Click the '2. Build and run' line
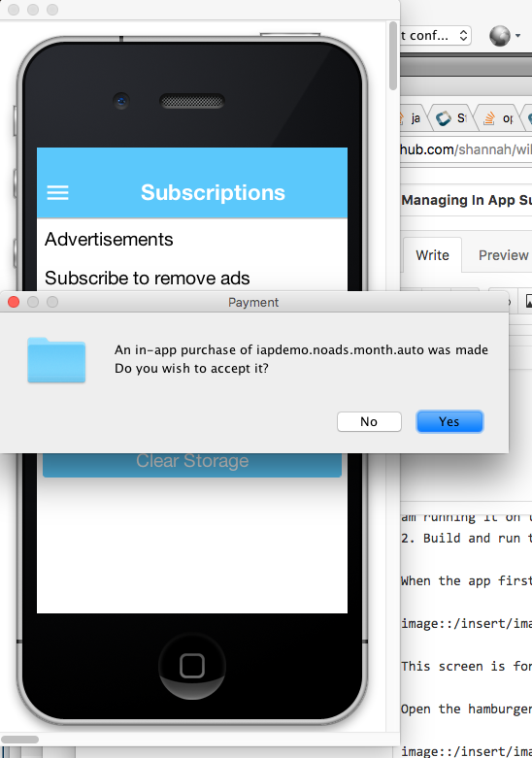532x758 pixels. coord(466,538)
